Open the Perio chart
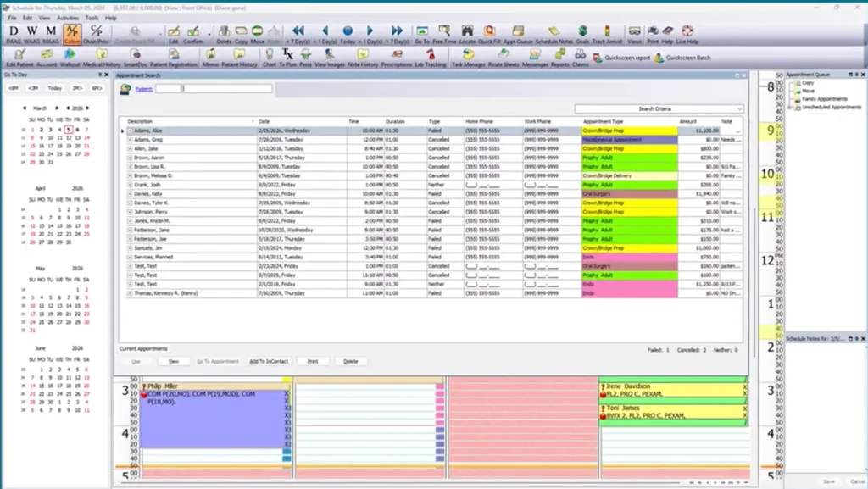The width and height of the screenshot is (868, 489). (305, 58)
